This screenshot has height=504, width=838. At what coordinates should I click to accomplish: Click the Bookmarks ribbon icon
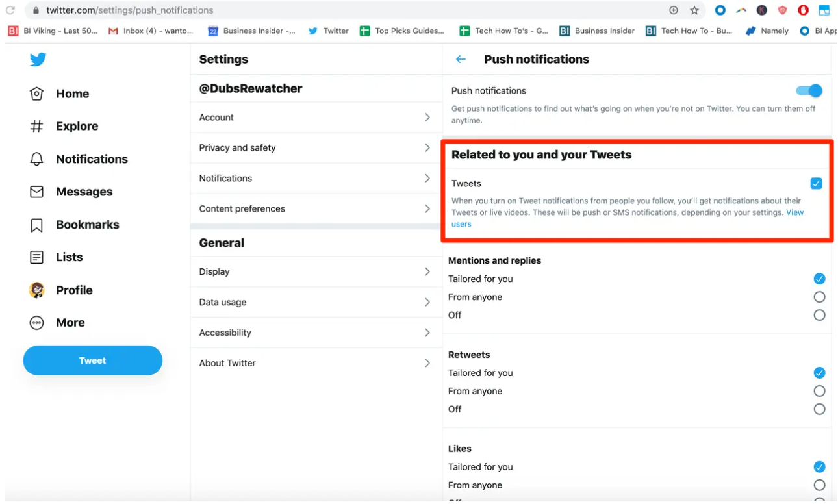point(37,225)
